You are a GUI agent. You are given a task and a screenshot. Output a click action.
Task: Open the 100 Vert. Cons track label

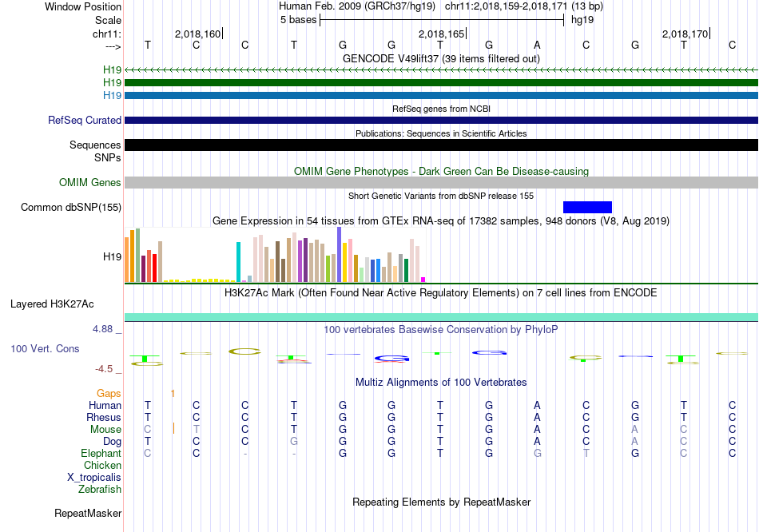(x=45, y=348)
